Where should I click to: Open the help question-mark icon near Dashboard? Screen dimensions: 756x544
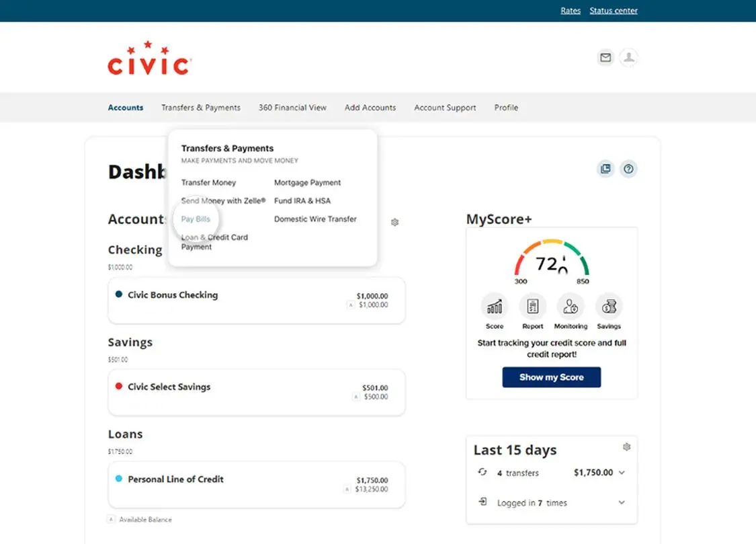(628, 169)
